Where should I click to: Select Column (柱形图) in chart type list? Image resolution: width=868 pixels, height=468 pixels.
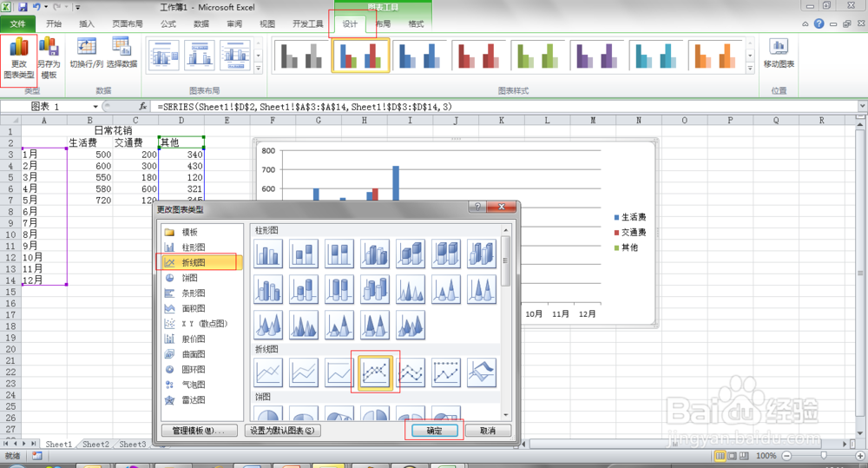pyautogui.click(x=194, y=247)
